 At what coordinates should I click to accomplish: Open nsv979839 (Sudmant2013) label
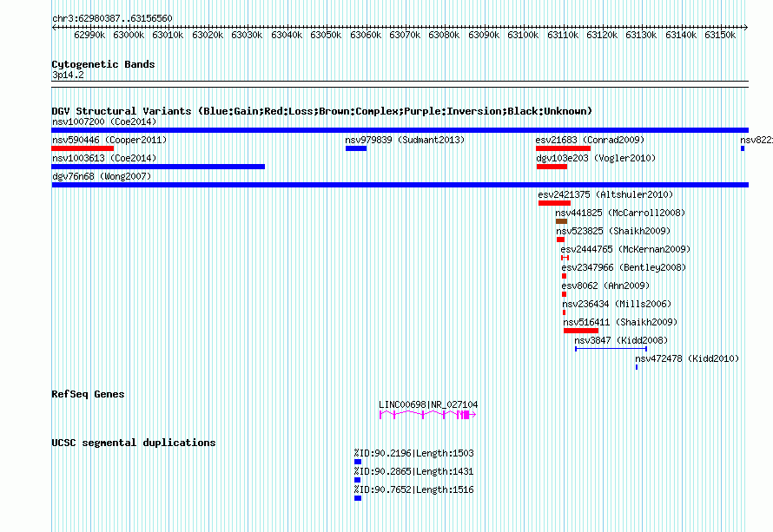[405, 140]
